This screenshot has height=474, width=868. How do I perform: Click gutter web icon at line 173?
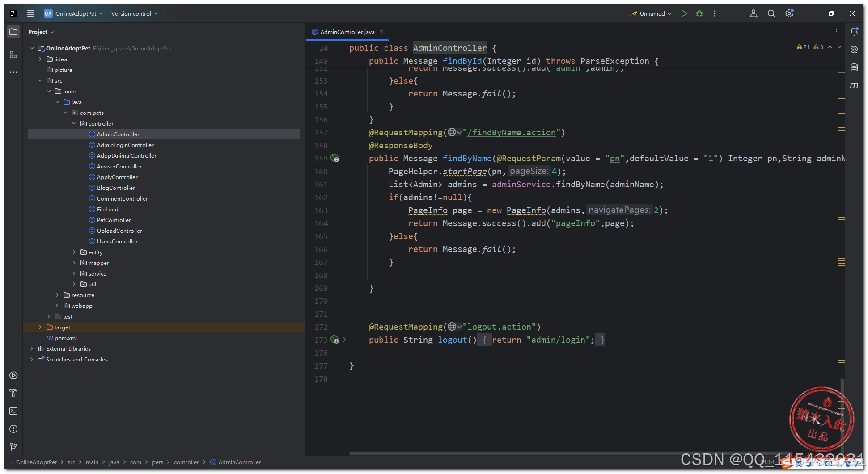point(335,340)
